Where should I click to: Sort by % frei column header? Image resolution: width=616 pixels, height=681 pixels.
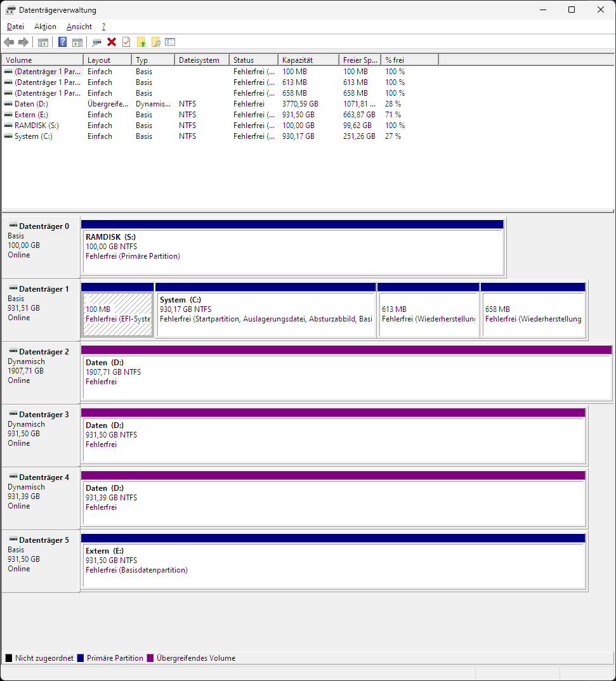tap(410, 60)
